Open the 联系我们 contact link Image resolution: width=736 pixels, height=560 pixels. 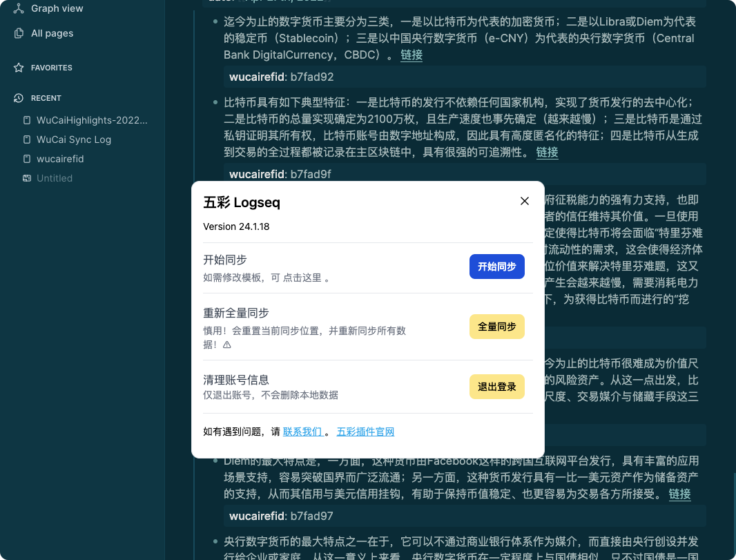click(302, 432)
